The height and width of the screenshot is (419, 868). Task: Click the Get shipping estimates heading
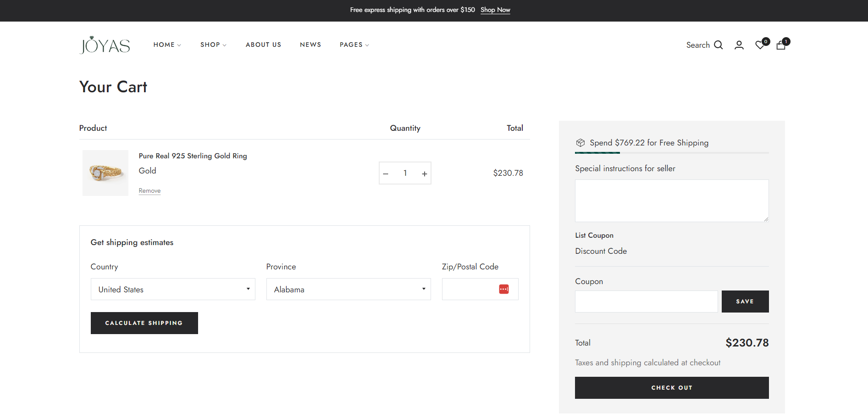tap(132, 242)
